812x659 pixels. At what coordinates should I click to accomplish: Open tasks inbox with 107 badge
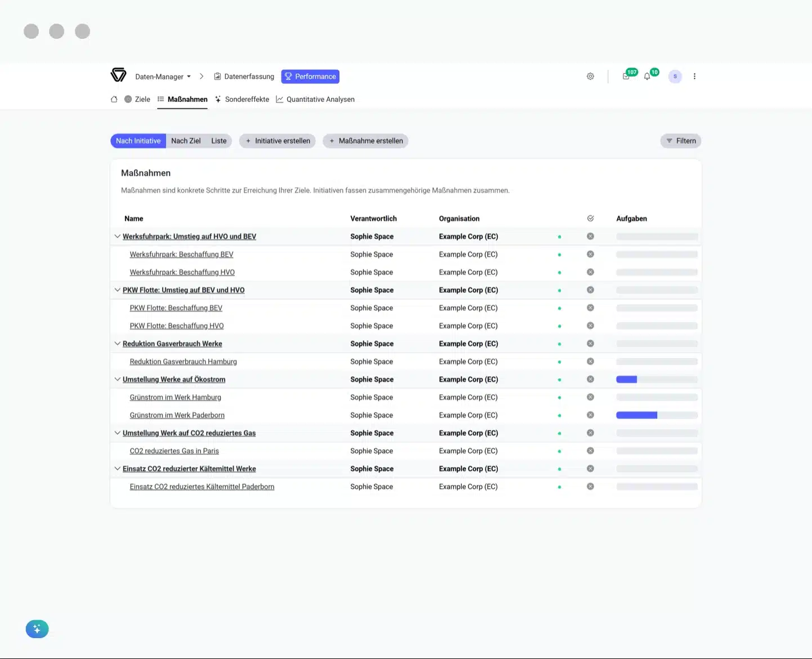627,75
